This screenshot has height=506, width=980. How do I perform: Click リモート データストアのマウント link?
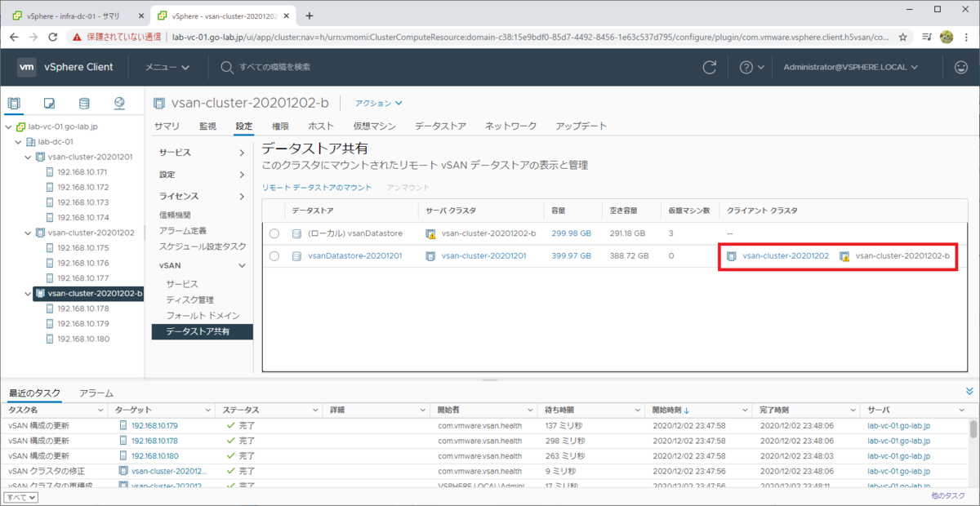tap(317, 188)
